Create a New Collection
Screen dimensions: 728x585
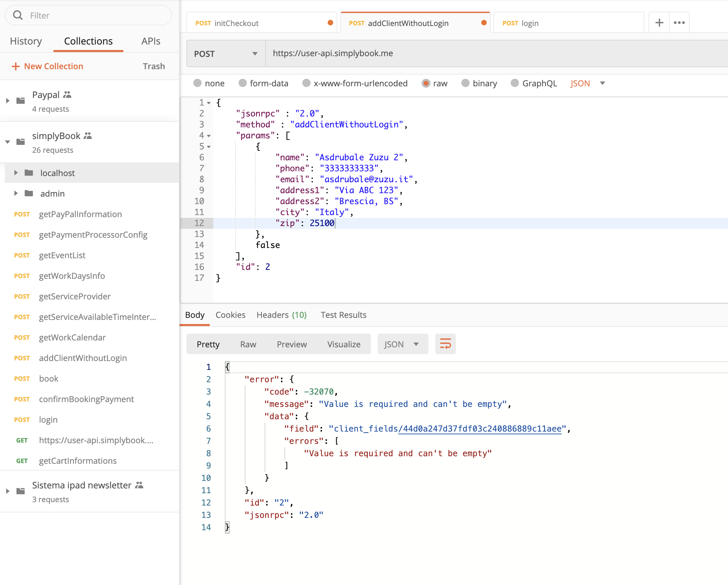click(x=48, y=66)
